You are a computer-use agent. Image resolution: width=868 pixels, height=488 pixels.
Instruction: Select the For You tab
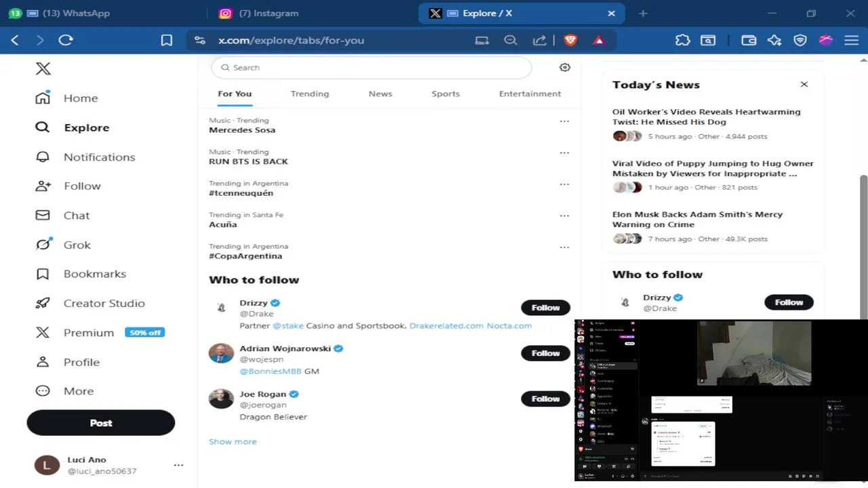[235, 94]
